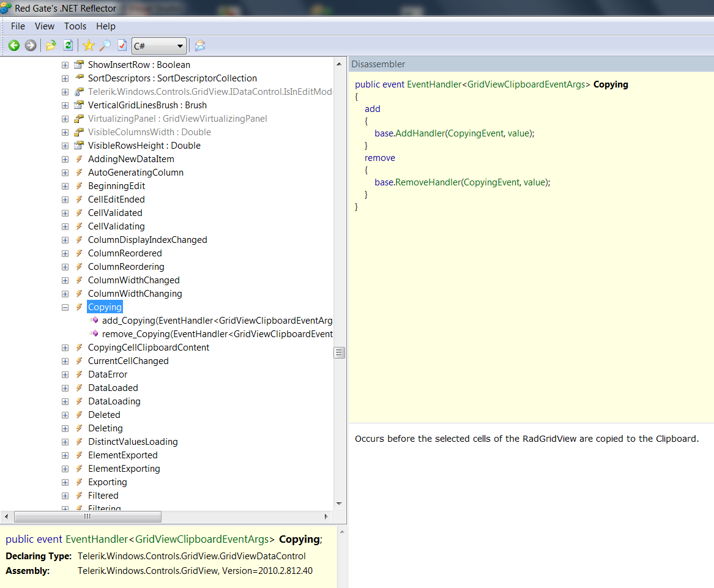Click the add_Copying method icon
This screenshot has height=588, width=714.
tap(94, 320)
